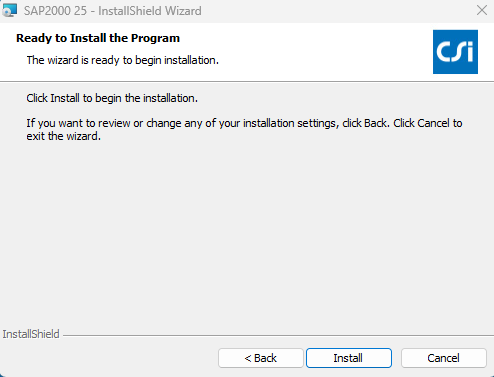Select the 'Ready to Install the Program' heading
Screen dimensions: 494x377
pyautogui.click(x=98, y=38)
